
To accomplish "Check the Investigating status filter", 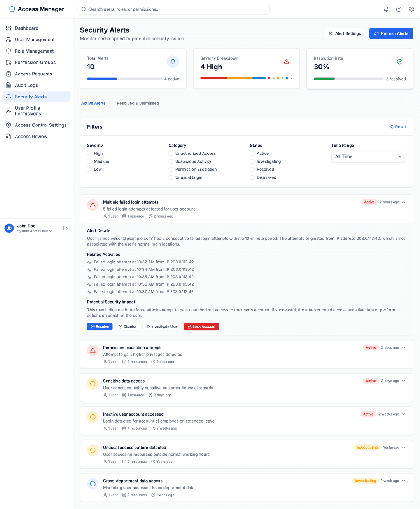I will tap(252, 161).
